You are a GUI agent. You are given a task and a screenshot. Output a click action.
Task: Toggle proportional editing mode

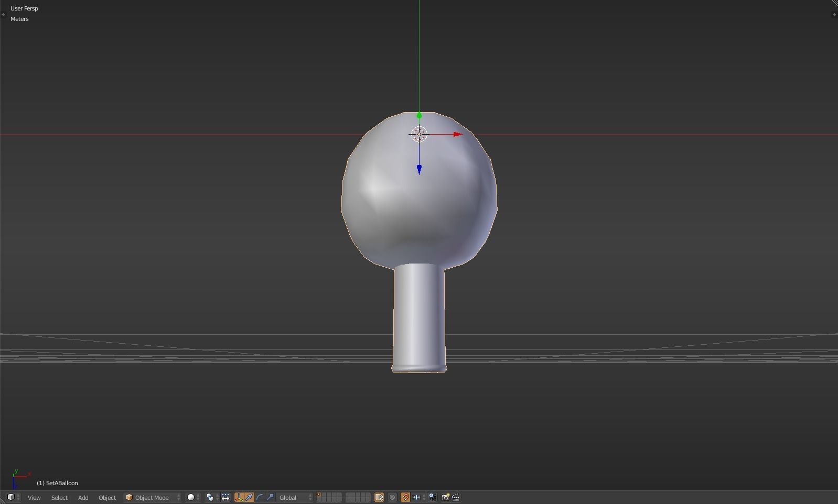pyautogui.click(x=392, y=497)
